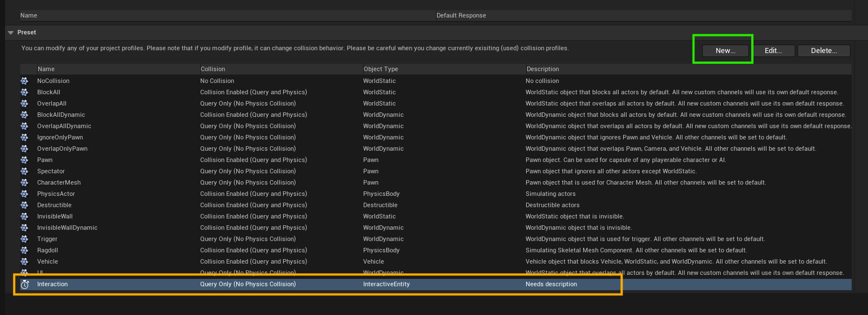The image size is (868, 315).
Task: Select the OverlapOnlyPawn preset name
Action: click(x=62, y=148)
